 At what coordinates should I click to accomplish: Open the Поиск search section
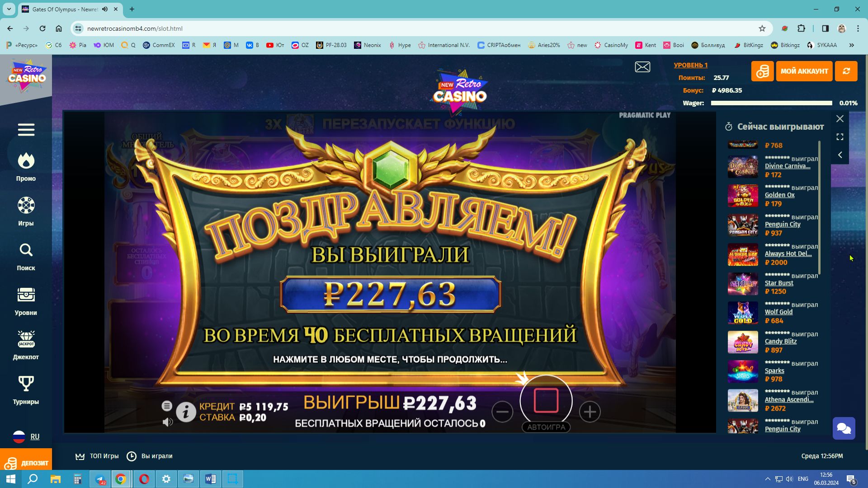coord(26,257)
